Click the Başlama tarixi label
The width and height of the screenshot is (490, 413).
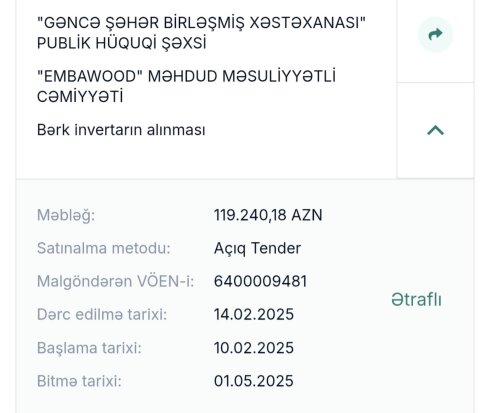(x=89, y=348)
